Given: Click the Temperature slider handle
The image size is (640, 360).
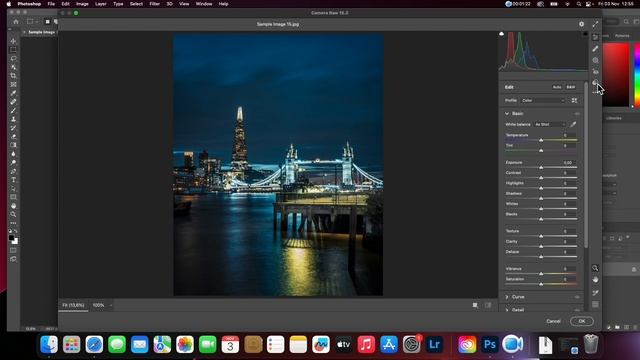Looking at the screenshot, I should 541,140.
